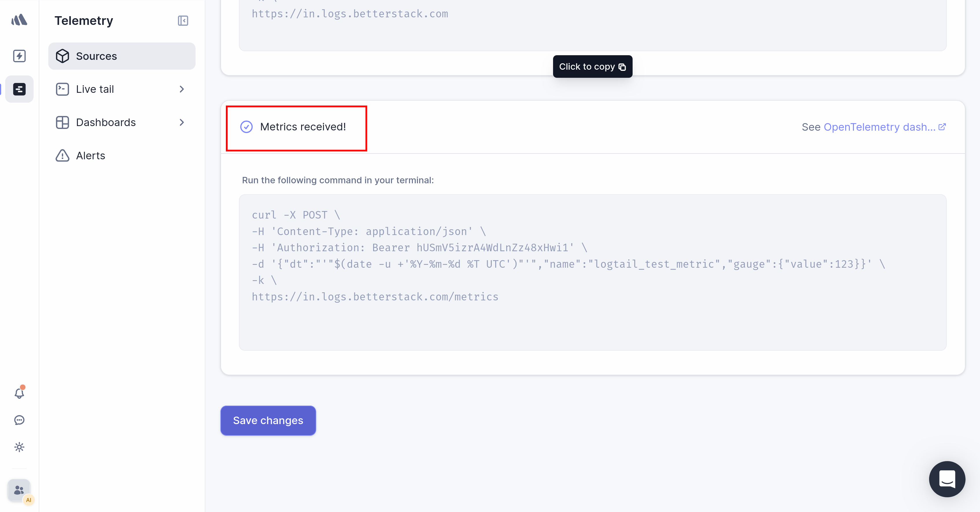Click the Metrics received check icon
The image size is (980, 512).
(246, 127)
